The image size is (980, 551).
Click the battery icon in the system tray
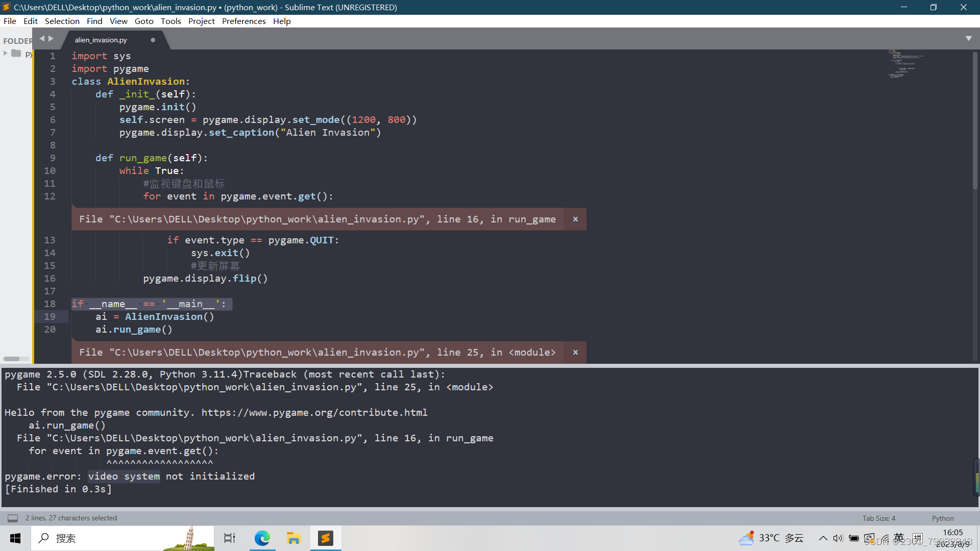pyautogui.click(x=854, y=538)
